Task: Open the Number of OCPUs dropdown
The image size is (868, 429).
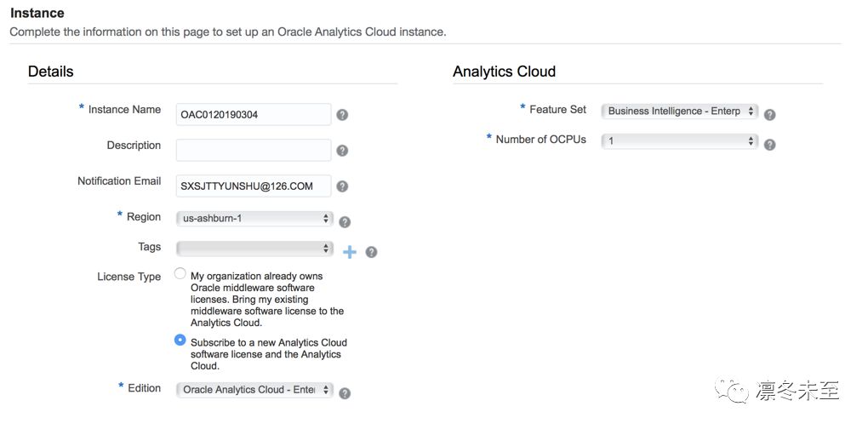Action: pos(679,140)
